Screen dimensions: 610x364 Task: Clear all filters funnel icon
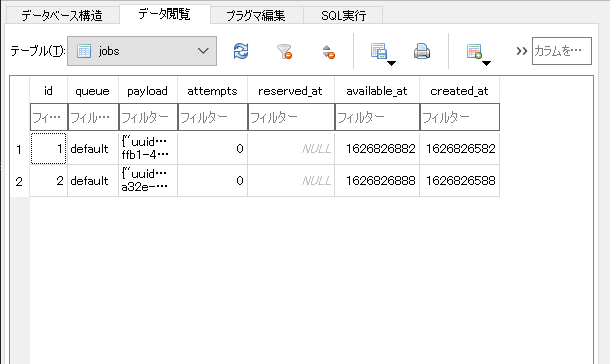[284, 51]
